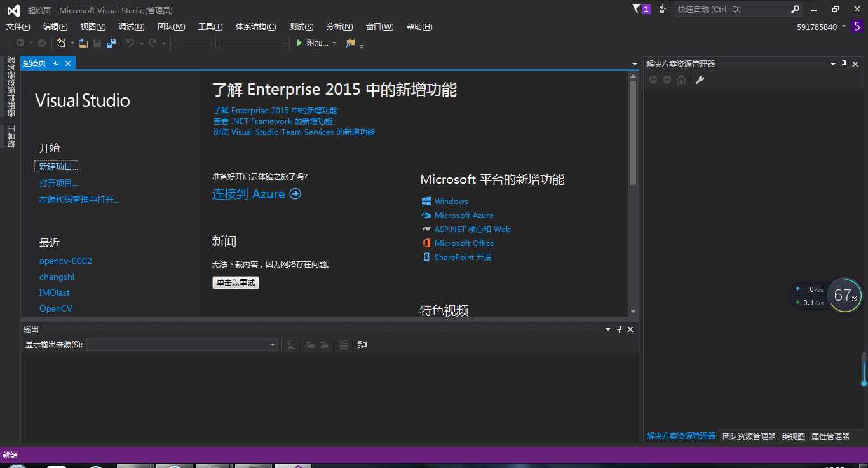Click the Solution Explorer back arrow
The height and width of the screenshot is (468, 868).
[x=653, y=79]
